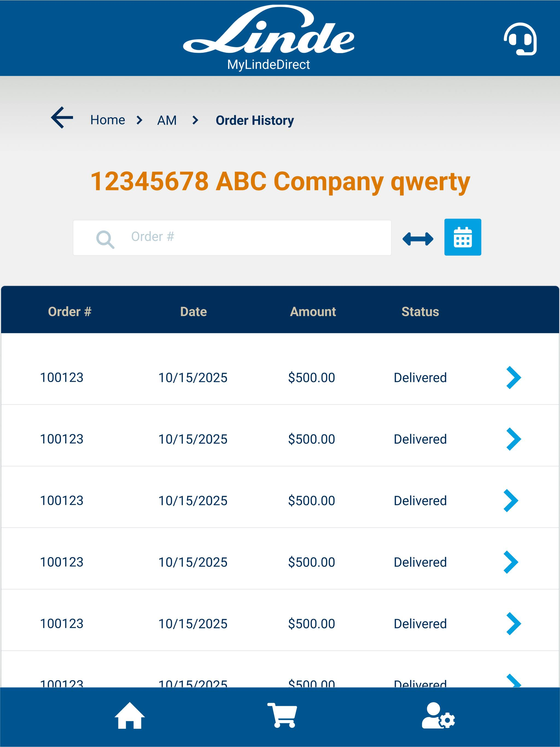Select order number 100123 in fifth row
The height and width of the screenshot is (747, 560).
pos(62,623)
